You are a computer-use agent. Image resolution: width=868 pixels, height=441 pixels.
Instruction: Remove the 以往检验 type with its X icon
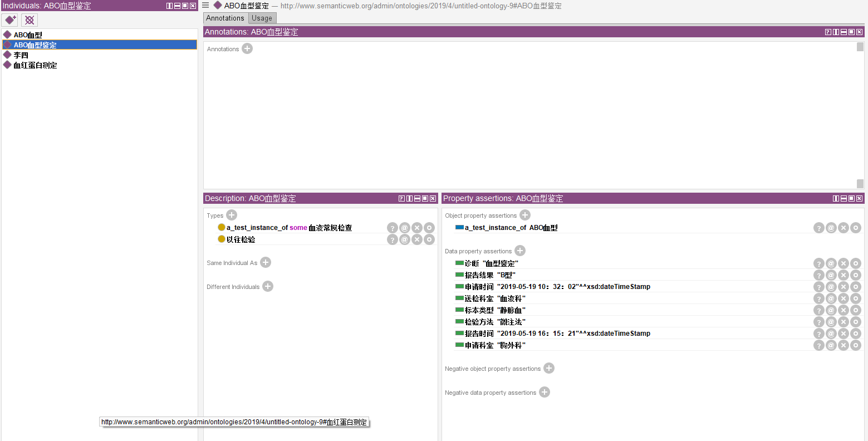417,239
